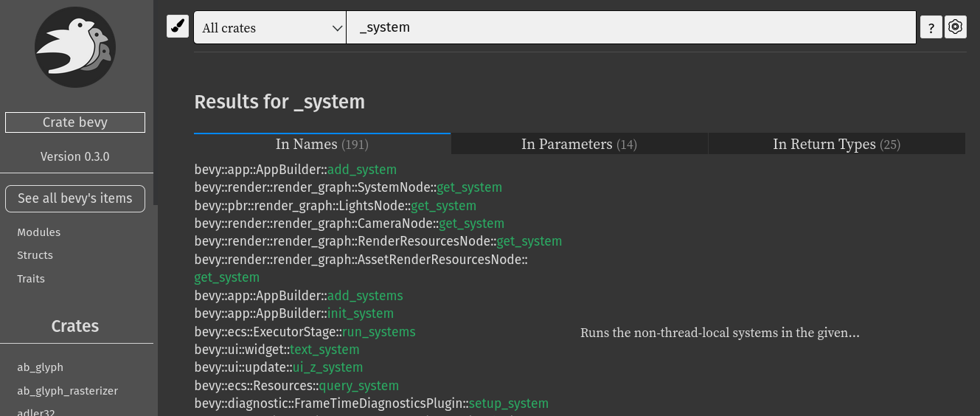Screen dimensions: 980x416
Task: Open the AppBuilder::init_system result
Action: coord(361,313)
